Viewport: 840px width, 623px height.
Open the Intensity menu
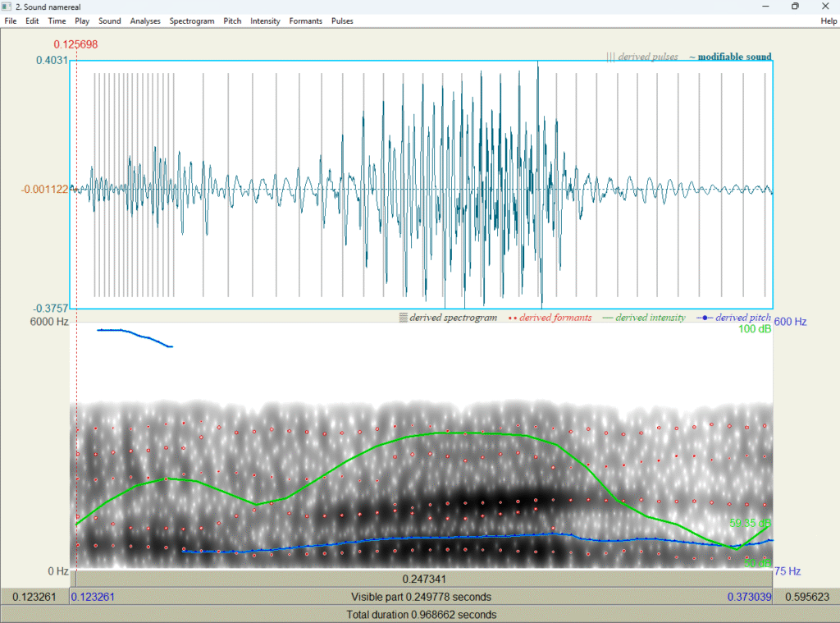(x=265, y=21)
